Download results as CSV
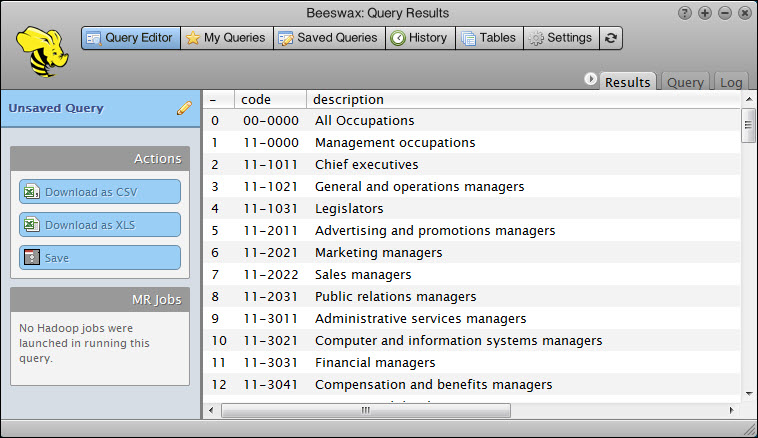758x438 pixels. (100, 192)
